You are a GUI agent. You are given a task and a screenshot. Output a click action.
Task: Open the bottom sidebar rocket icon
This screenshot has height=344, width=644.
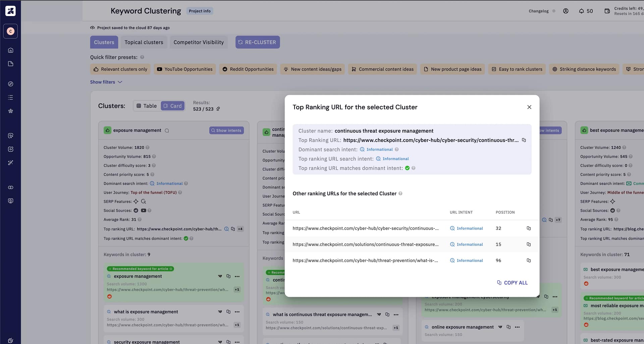tap(10, 340)
